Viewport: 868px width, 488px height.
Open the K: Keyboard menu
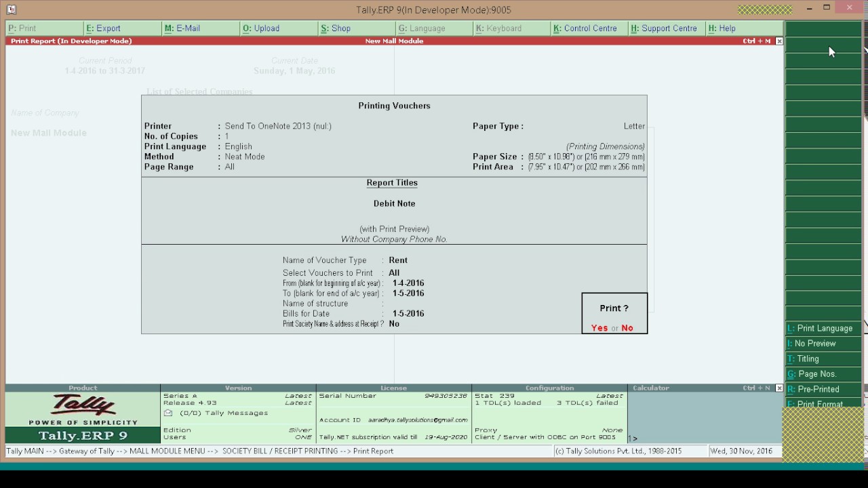click(512, 28)
